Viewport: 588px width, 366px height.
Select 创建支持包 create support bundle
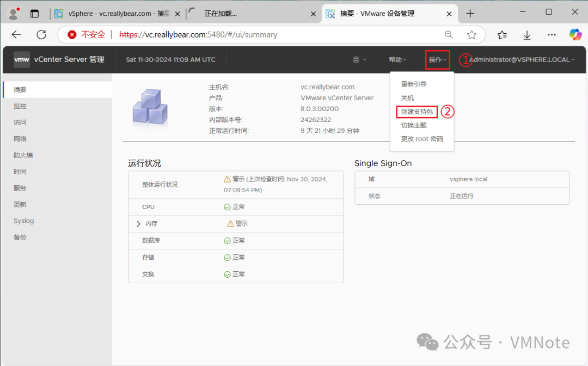[416, 112]
